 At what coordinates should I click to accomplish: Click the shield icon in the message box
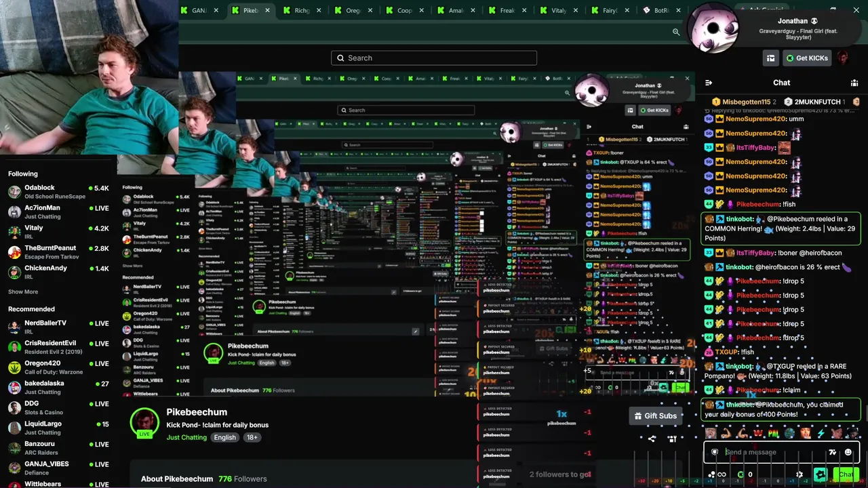coord(715,452)
